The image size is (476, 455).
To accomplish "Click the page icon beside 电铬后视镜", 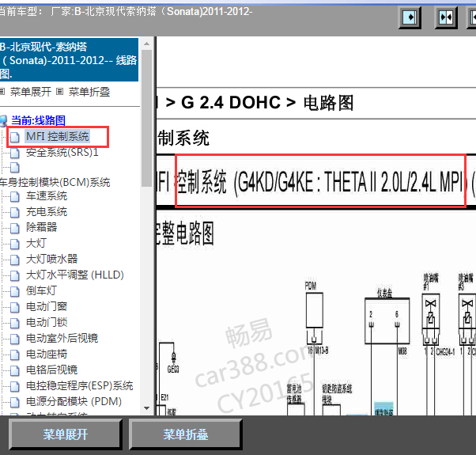I will click(x=14, y=370).
